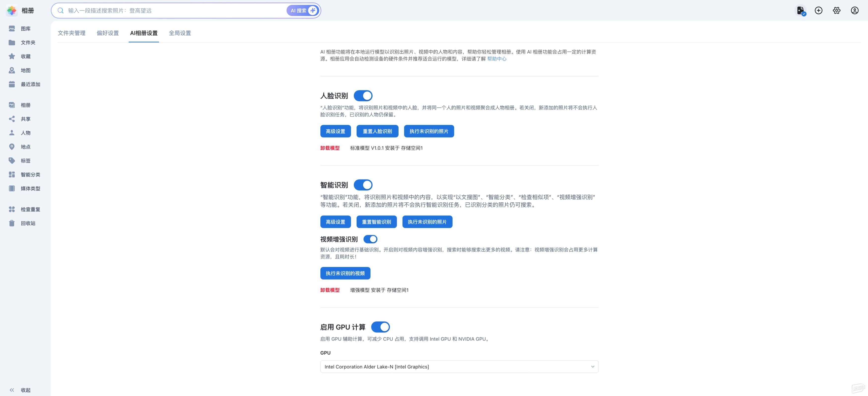Switch to 文件夹管理 tab

tap(71, 33)
